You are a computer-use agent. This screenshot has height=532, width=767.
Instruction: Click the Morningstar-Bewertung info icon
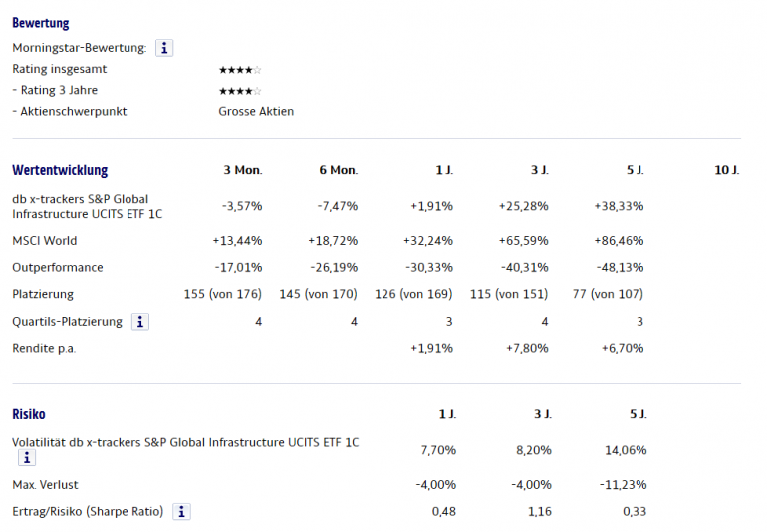click(x=164, y=48)
